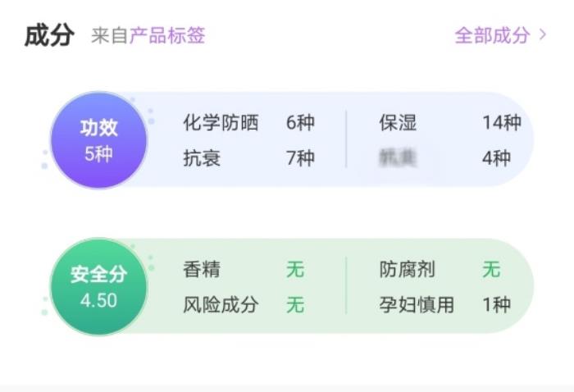Tap the purple 功效 5种 circle badge
The image size is (574, 392).
click(98, 140)
